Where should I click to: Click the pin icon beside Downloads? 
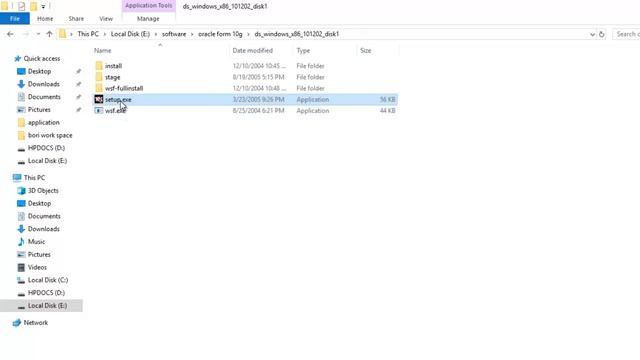click(x=78, y=84)
